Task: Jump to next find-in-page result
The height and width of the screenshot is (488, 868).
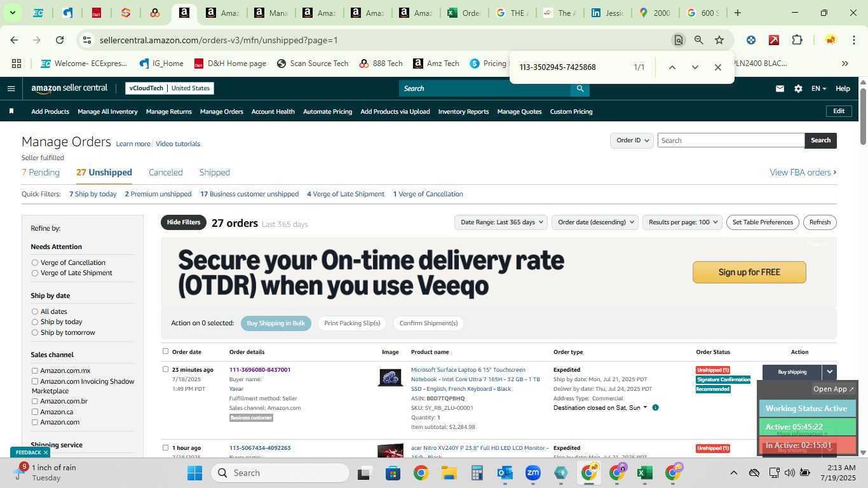Action: point(695,67)
